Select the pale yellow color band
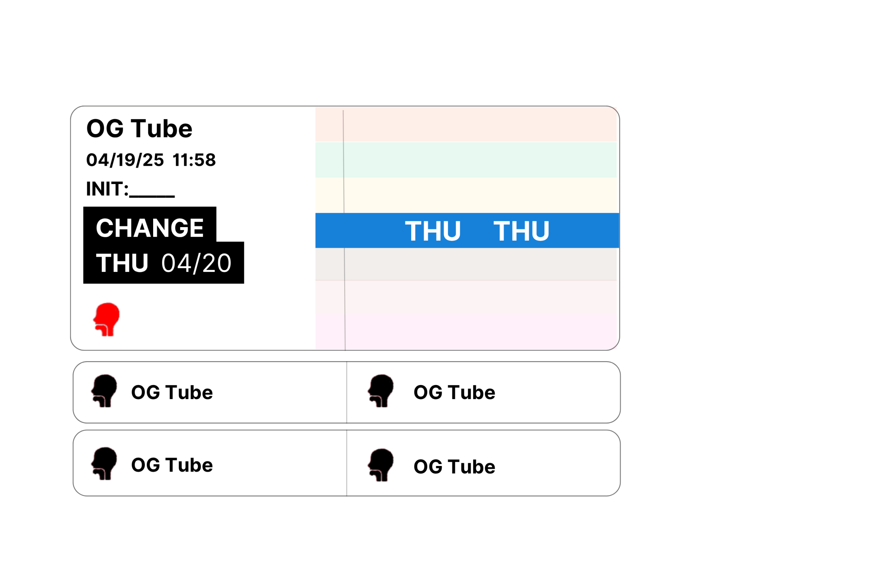 [x=466, y=195]
